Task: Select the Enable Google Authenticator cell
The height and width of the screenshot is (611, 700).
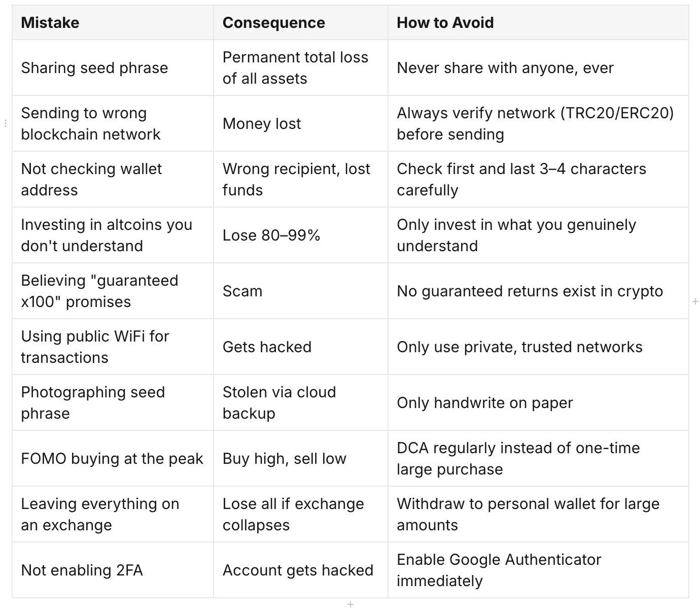Action: [x=538, y=570]
